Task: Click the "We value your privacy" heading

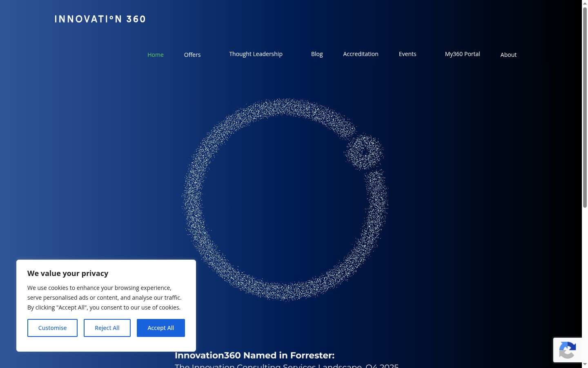Action: (x=68, y=274)
